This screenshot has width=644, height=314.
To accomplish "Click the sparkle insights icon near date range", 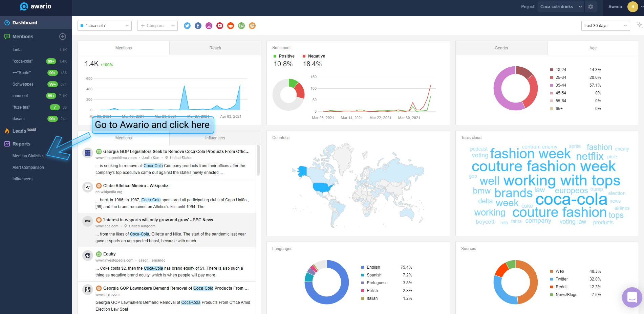I will click(x=639, y=25).
